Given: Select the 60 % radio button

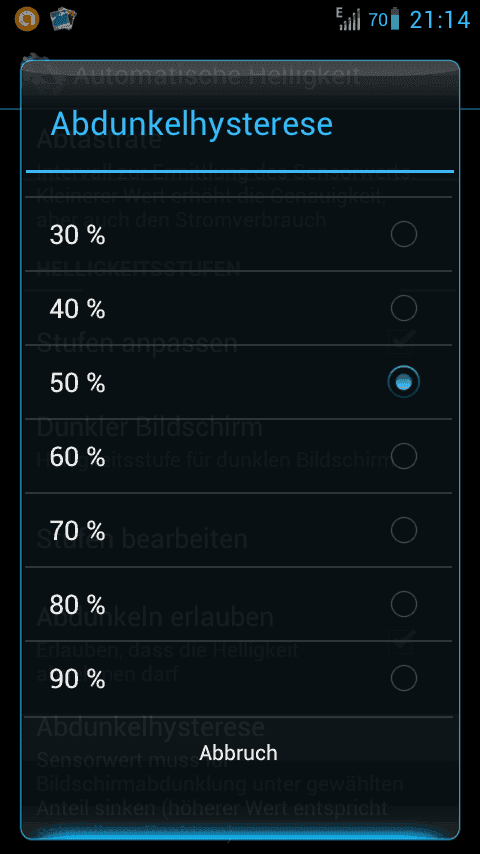Looking at the screenshot, I should coord(404,456).
